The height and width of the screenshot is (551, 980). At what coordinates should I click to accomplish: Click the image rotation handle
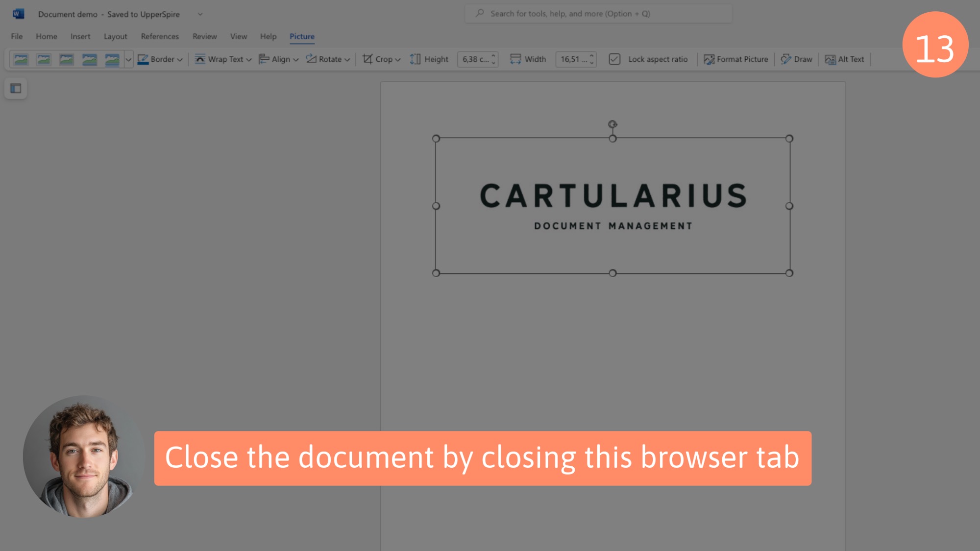612,124
